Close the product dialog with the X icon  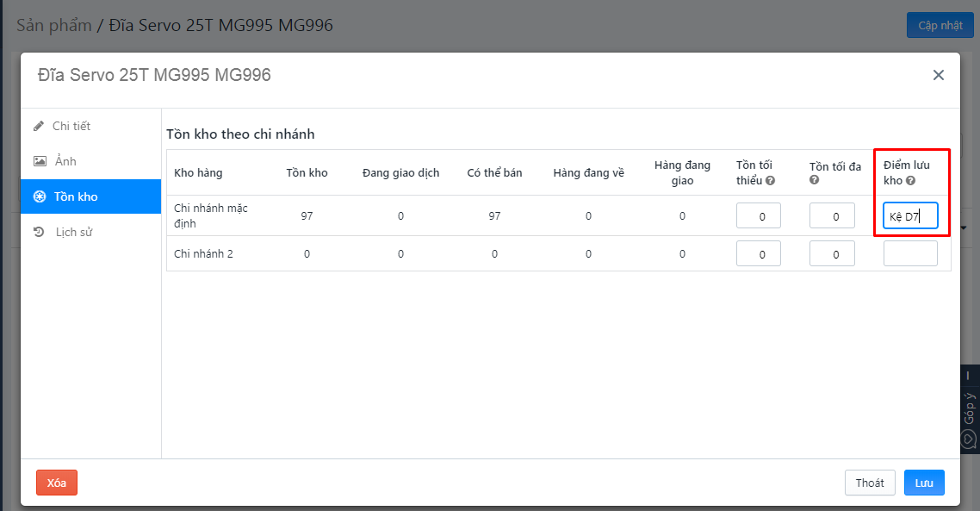click(x=938, y=75)
